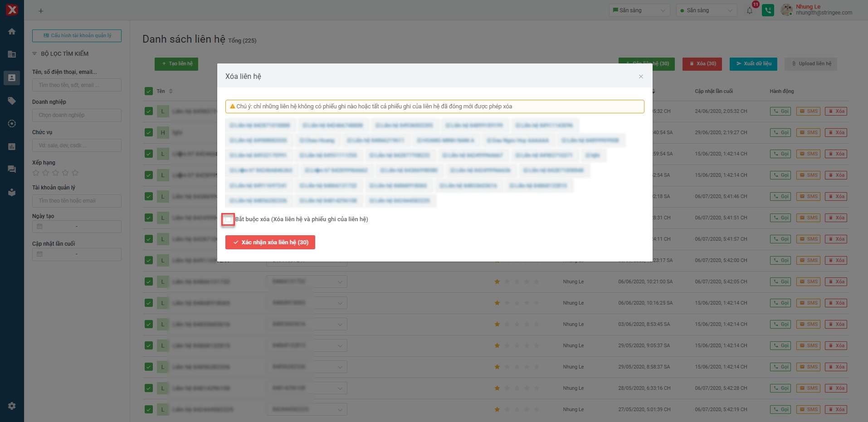Open the contacts icon in the sidebar
Image resolution: width=868 pixels, height=422 pixels.
tap(12, 78)
